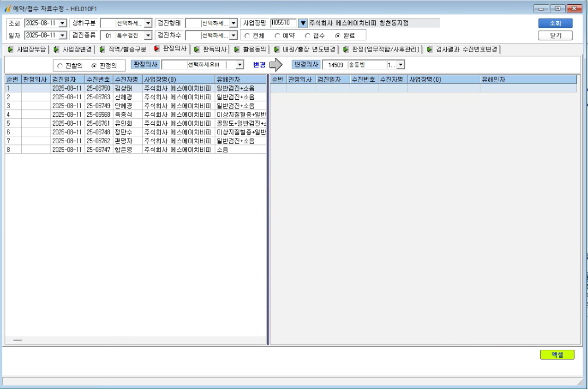
Task: Click the green flag icon on 사업장부담 tab
Action: pyautogui.click(x=11, y=49)
